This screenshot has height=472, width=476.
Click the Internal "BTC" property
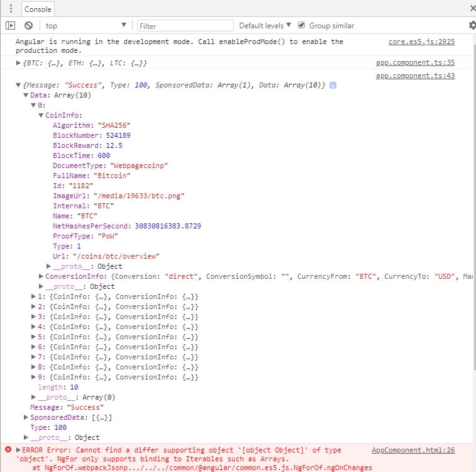click(x=83, y=206)
